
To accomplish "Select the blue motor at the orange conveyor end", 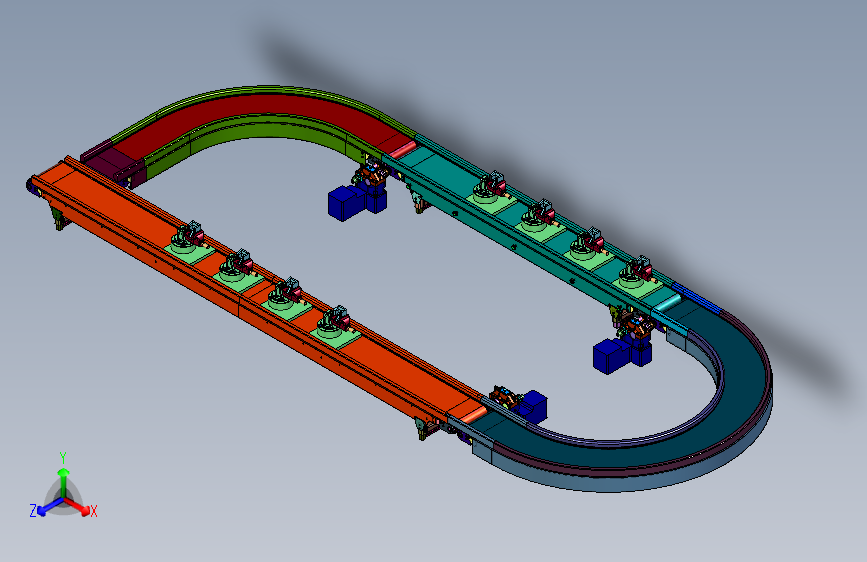I will (x=534, y=406).
